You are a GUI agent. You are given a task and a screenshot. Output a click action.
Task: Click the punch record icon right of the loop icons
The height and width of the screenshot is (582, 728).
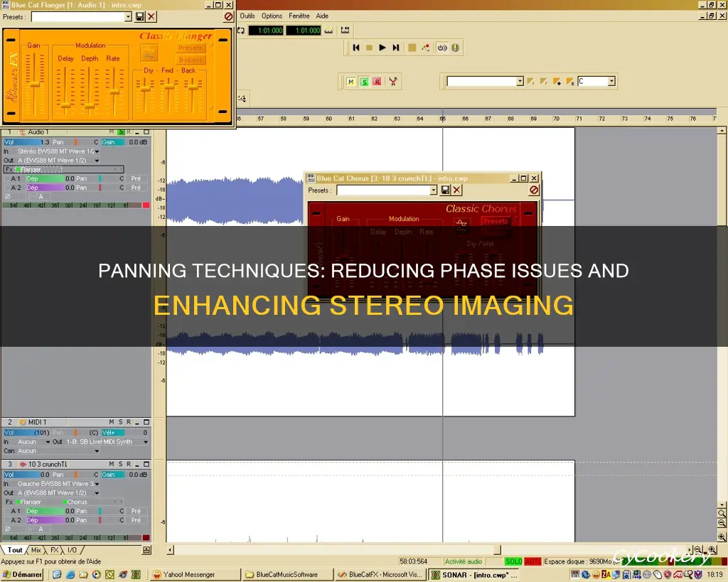(x=345, y=30)
